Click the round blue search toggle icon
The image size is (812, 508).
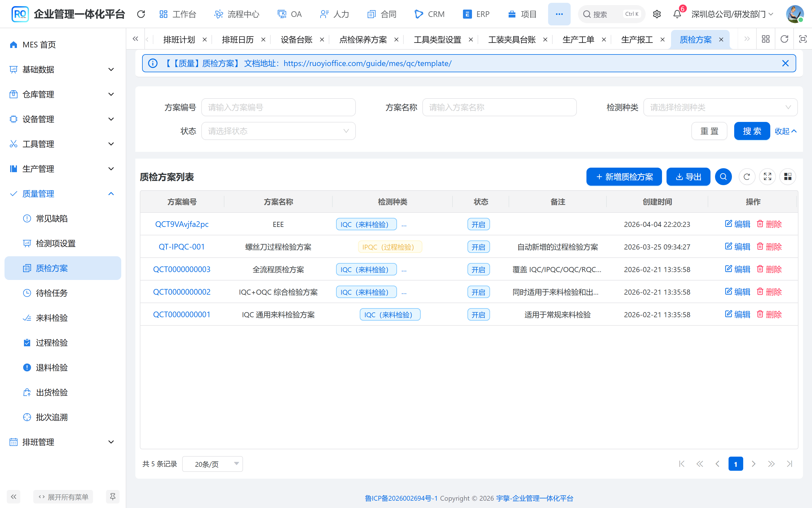[723, 177]
